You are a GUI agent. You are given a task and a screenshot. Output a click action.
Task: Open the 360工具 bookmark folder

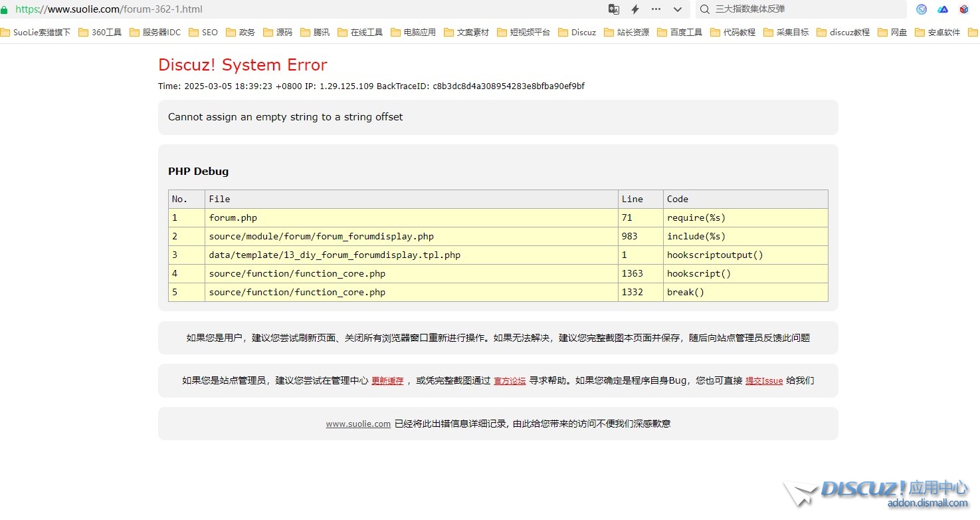100,32
